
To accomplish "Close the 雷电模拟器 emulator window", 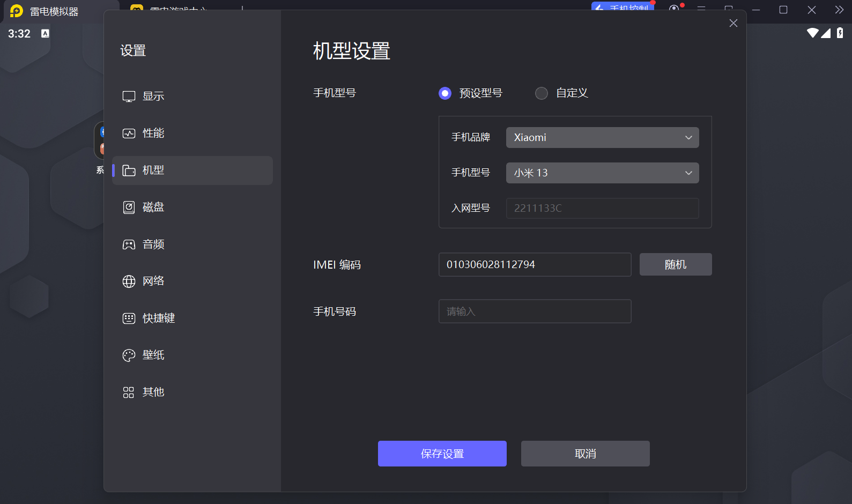I will tap(812, 10).
